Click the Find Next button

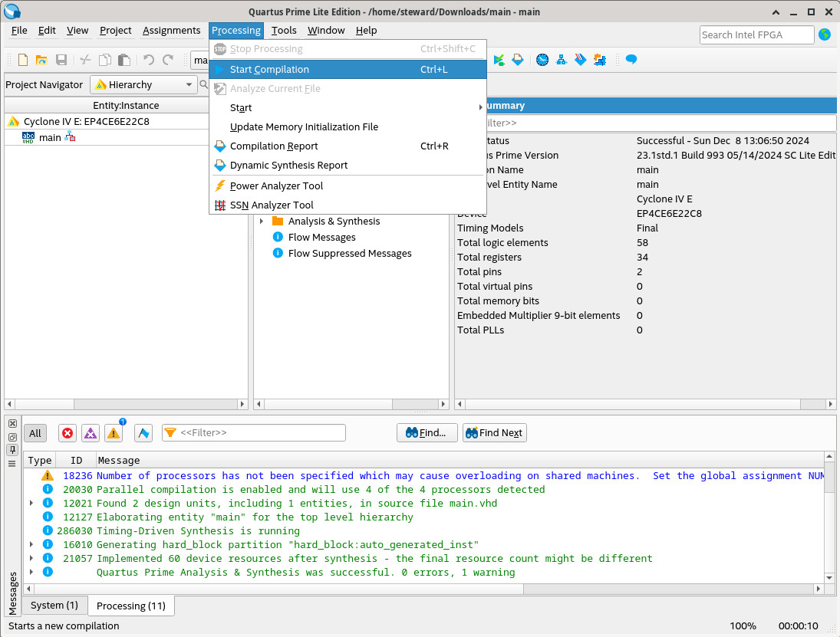click(495, 432)
